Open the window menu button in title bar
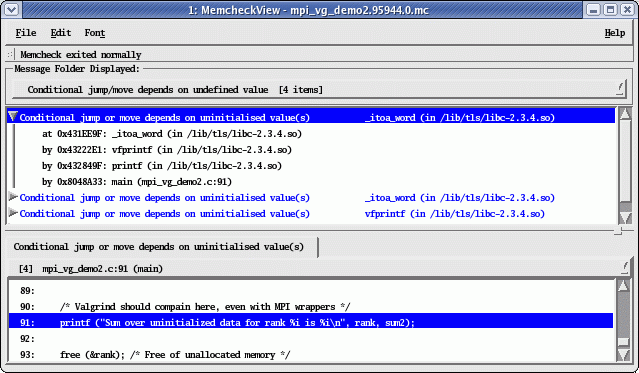Image resolution: width=639 pixels, height=373 pixels. [11, 9]
